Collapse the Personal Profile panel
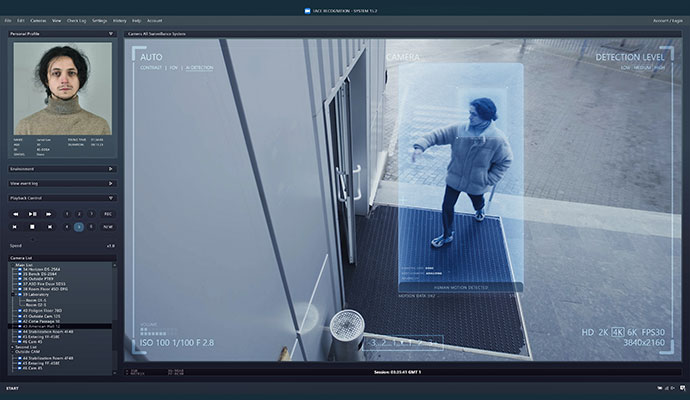 click(110, 33)
